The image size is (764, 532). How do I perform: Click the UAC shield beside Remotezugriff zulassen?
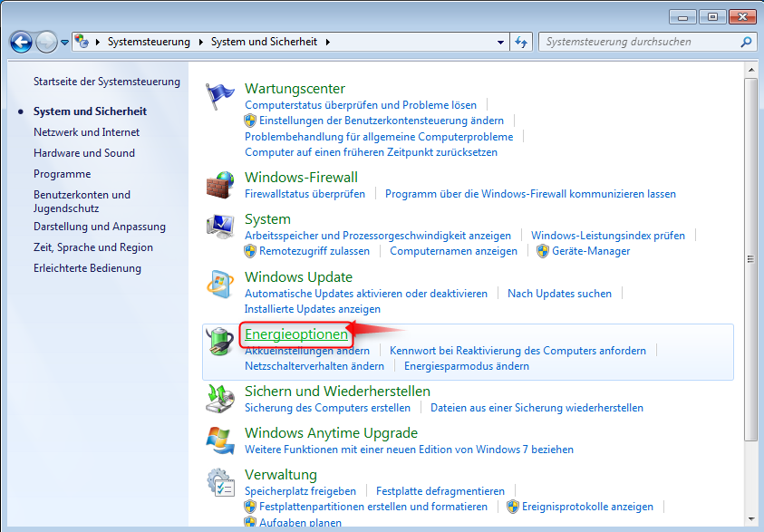tap(250, 251)
